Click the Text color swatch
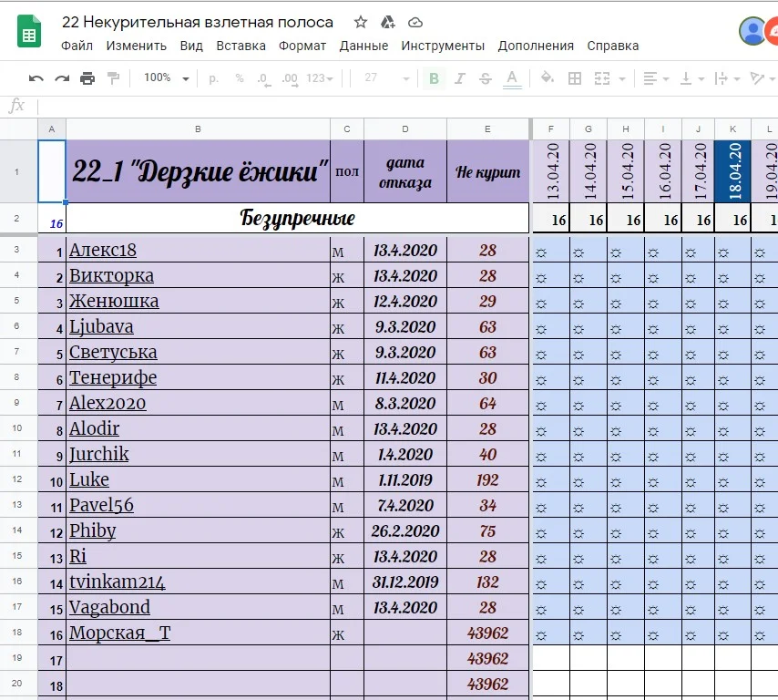778x700 pixels. tap(512, 77)
